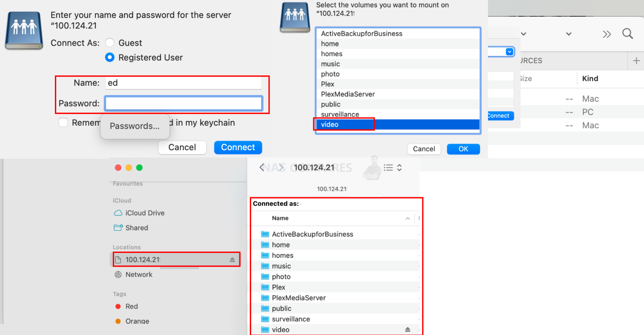Select the Red tag in the sidebar
644x335 pixels.
(118, 306)
